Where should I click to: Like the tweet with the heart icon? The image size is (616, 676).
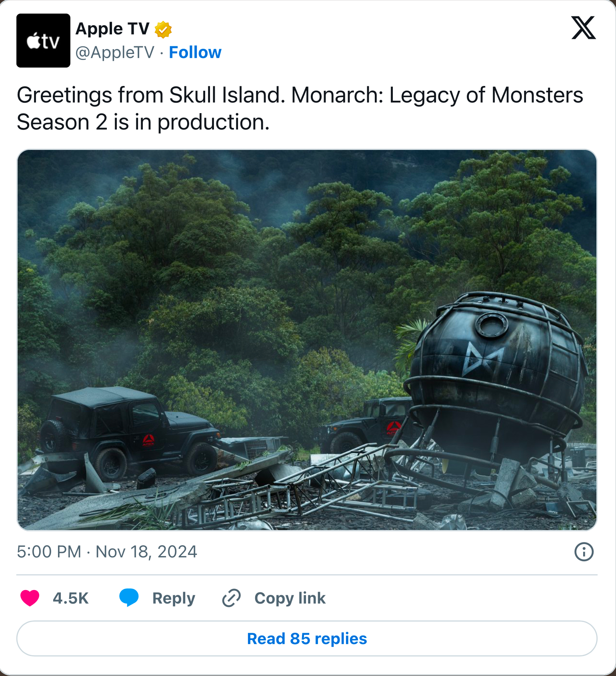coord(30,598)
